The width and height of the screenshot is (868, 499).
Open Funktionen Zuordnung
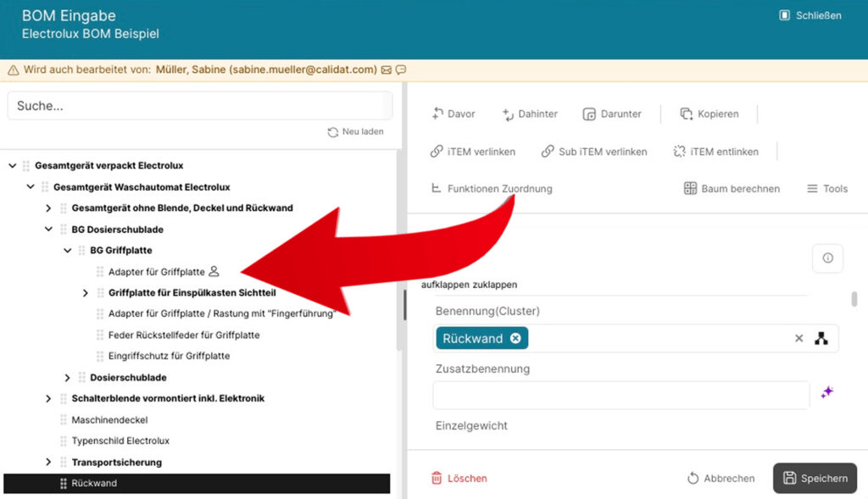point(492,189)
